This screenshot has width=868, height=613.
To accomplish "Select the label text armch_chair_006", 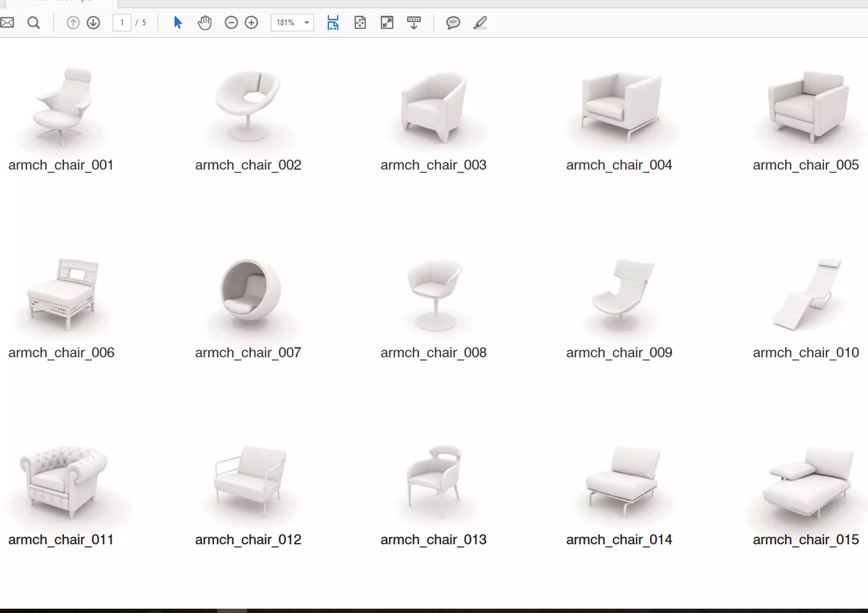I will (61, 353).
